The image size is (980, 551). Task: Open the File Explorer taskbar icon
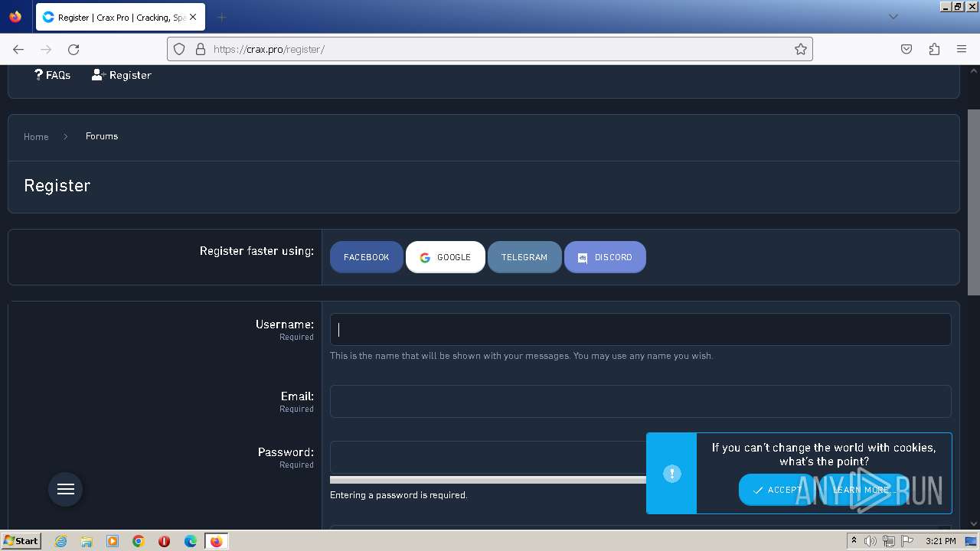coord(87,541)
